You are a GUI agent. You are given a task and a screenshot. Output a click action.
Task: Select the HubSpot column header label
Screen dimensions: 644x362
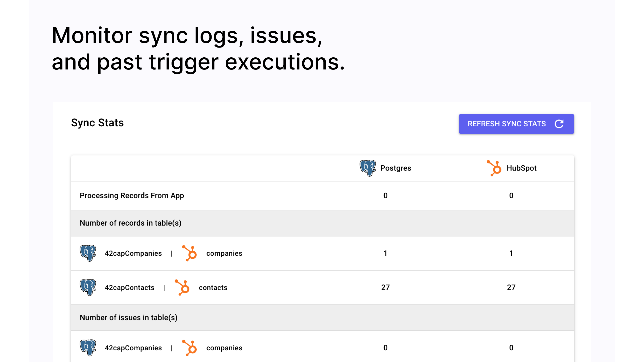[x=521, y=168]
